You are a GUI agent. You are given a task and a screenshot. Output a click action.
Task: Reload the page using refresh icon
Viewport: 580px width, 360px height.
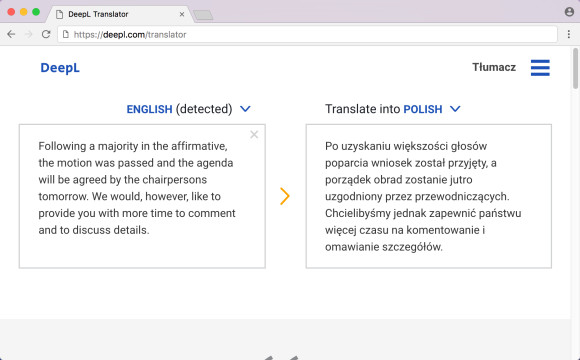pos(46,34)
